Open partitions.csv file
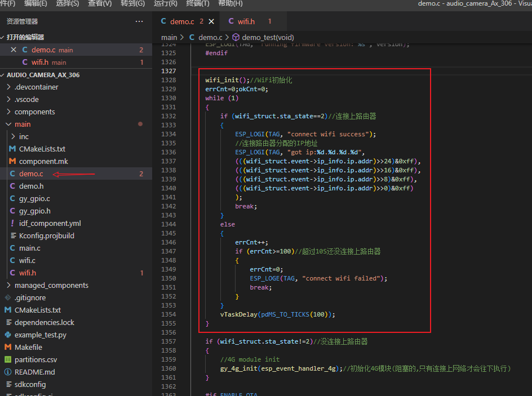This screenshot has width=532, height=396. pyautogui.click(x=36, y=360)
